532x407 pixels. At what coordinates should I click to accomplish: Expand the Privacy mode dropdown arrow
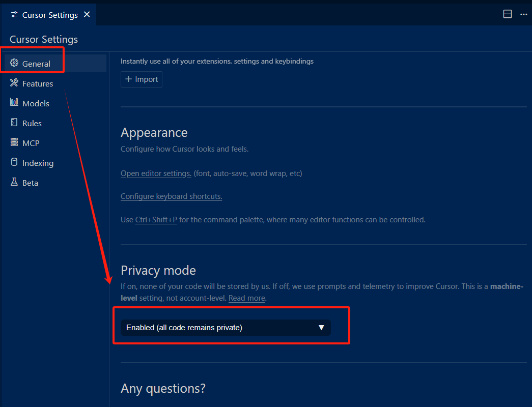[x=321, y=328]
